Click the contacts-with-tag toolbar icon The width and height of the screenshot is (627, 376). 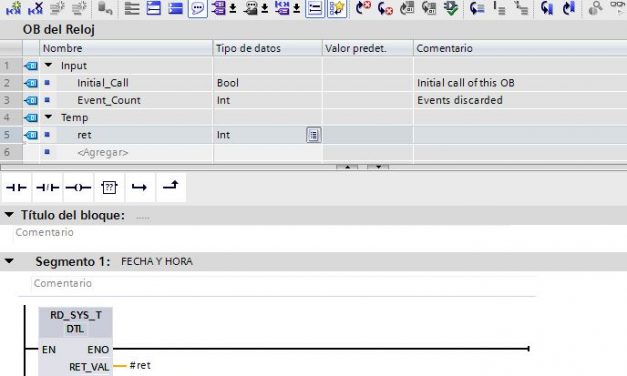[x=282, y=8]
